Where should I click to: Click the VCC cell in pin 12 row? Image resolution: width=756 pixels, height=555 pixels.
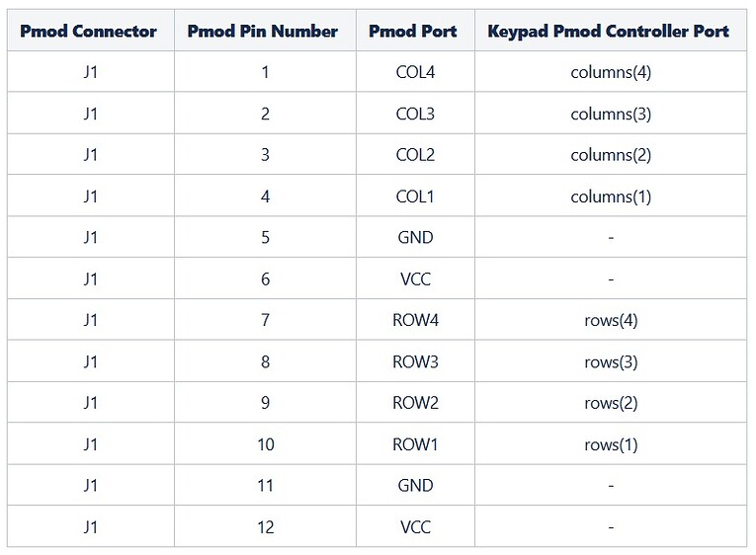pos(415,527)
